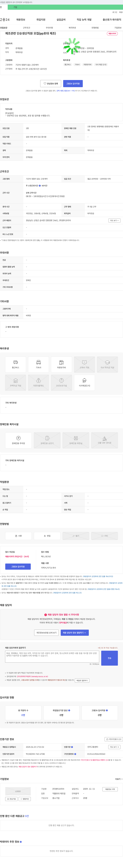Click the 모성보호시설 icon card
Screen dimensions: 123x868
pos(61,383)
